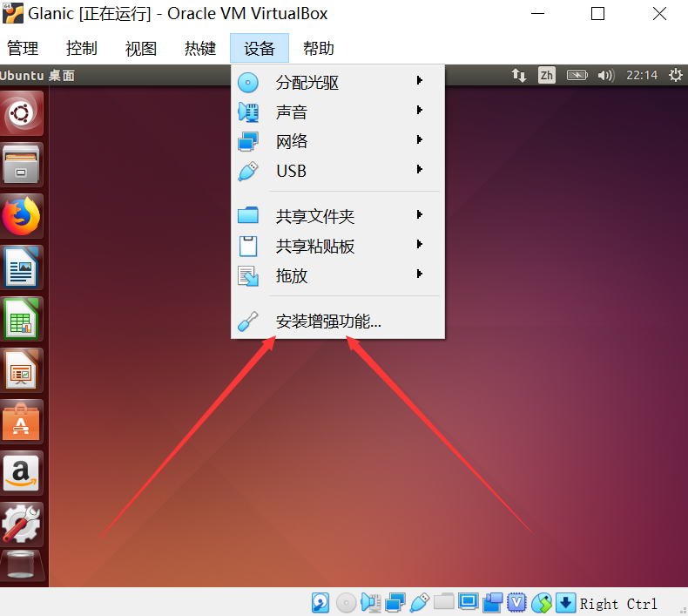Click the CPU virtualization V status icon
Viewport: 688px width, 616px height.
[x=517, y=602]
